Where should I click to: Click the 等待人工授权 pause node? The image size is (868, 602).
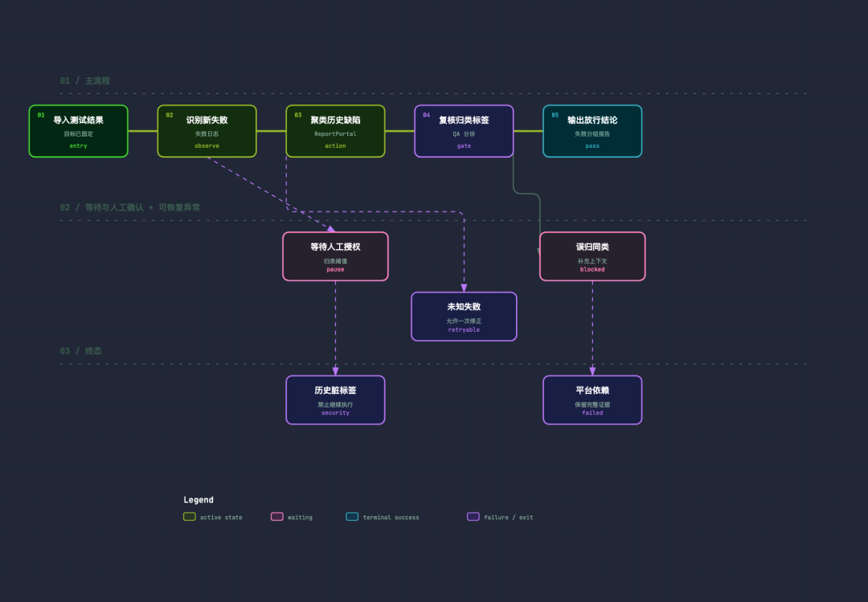335,256
